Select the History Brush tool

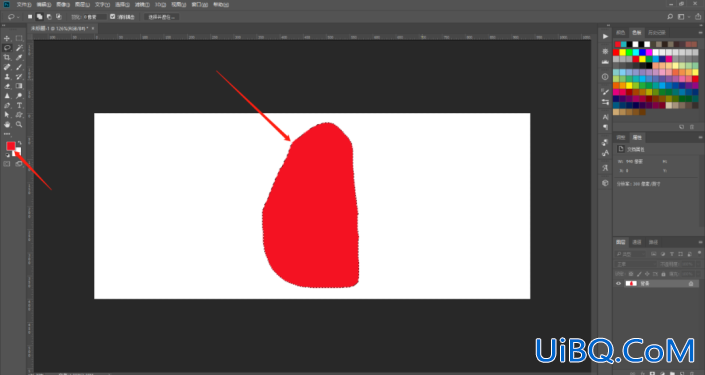tap(19, 77)
